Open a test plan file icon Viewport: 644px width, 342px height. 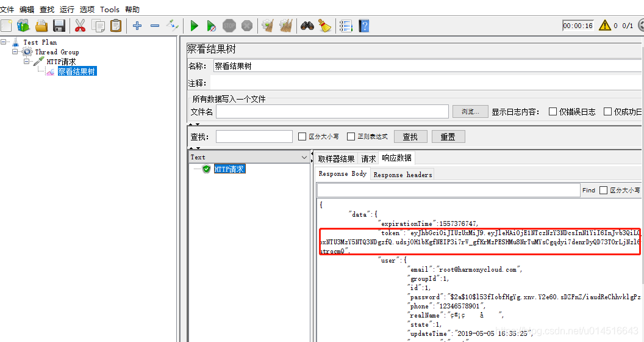coord(41,26)
